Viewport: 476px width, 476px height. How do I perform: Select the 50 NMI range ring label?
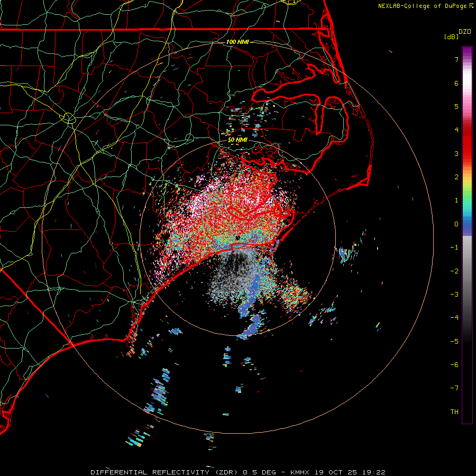tap(237, 140)
